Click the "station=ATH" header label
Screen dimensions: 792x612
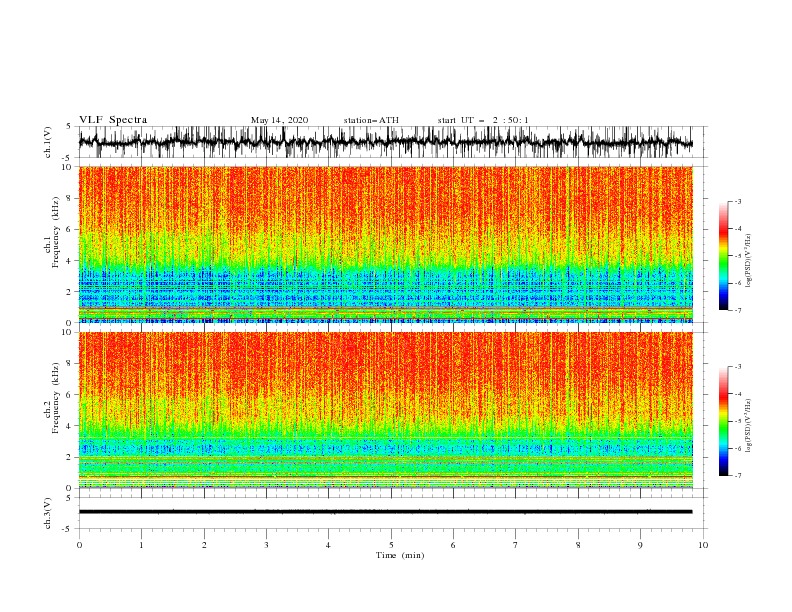click(x=371, y=120)
